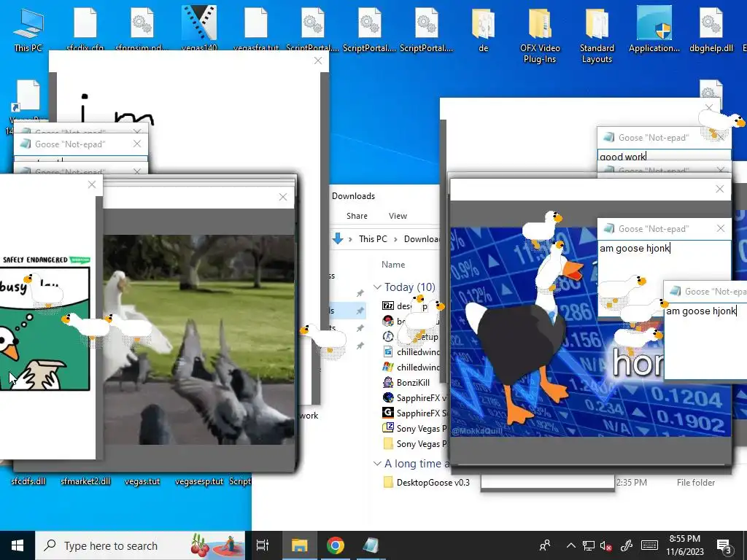Switch to Goose Notepad taskbar icon
The image size is (747, 560).
coord(371,545)
